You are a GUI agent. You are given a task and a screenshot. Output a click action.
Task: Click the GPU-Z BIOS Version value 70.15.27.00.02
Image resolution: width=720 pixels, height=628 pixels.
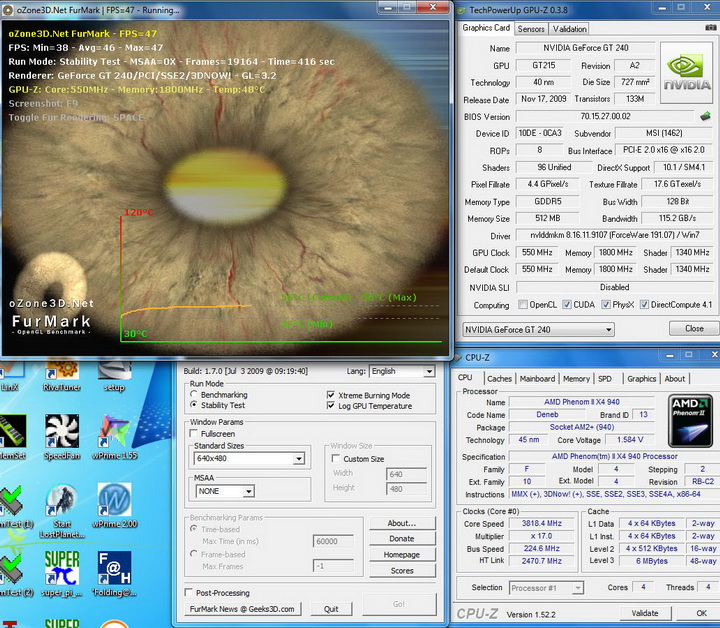point(605,116)
